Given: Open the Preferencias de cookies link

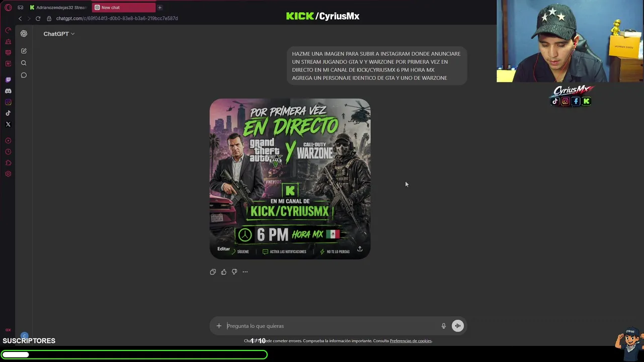Looking at the screenshot, I should pos(411,341).
